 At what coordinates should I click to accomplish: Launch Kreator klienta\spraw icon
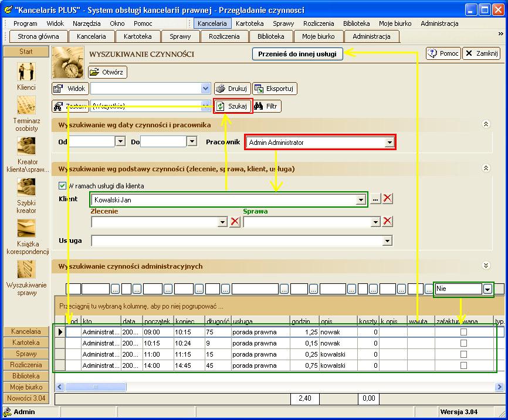coord(26,146)
